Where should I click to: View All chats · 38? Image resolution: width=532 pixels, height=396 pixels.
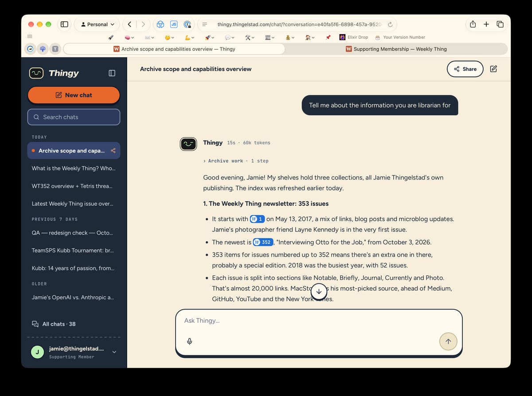coord(54,324)
